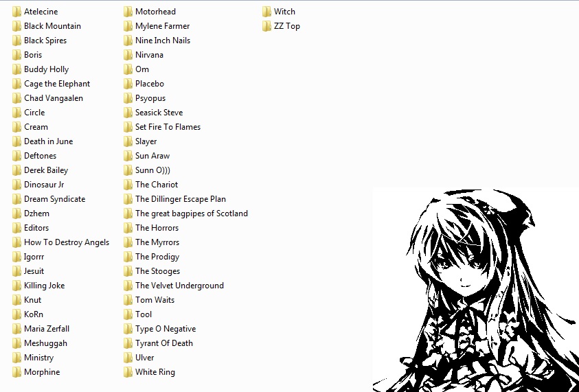579x392 pixels.
Task: Click the Witch folder icon
Action: 267,12
